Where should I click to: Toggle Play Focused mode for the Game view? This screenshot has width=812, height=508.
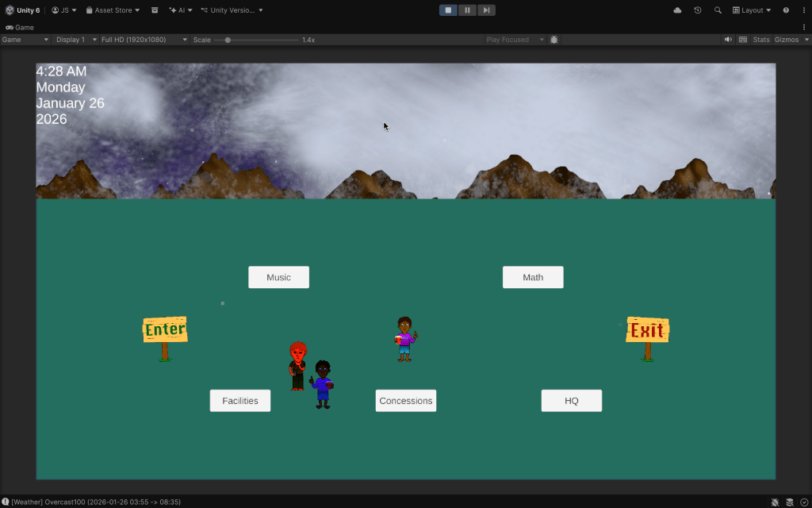coord(513,39)
